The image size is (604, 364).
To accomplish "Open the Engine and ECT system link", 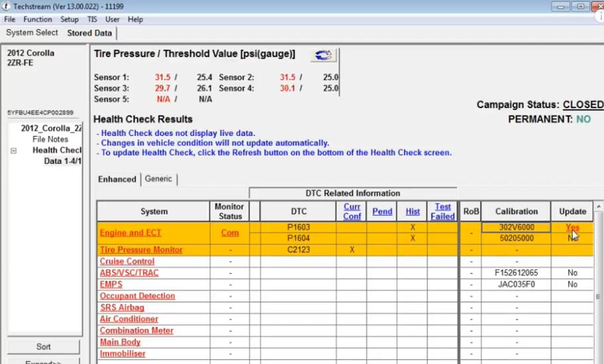I will (x=131, y=233).
